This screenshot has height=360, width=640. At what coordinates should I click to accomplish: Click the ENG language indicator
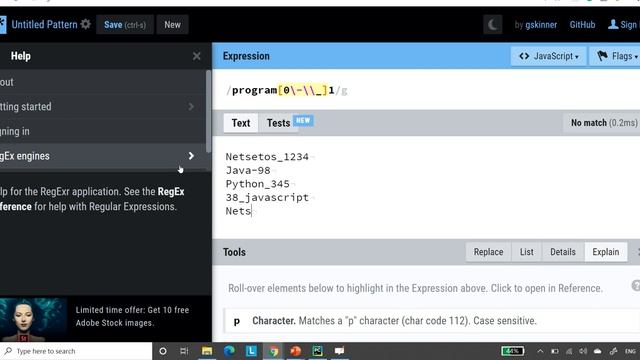630,351
